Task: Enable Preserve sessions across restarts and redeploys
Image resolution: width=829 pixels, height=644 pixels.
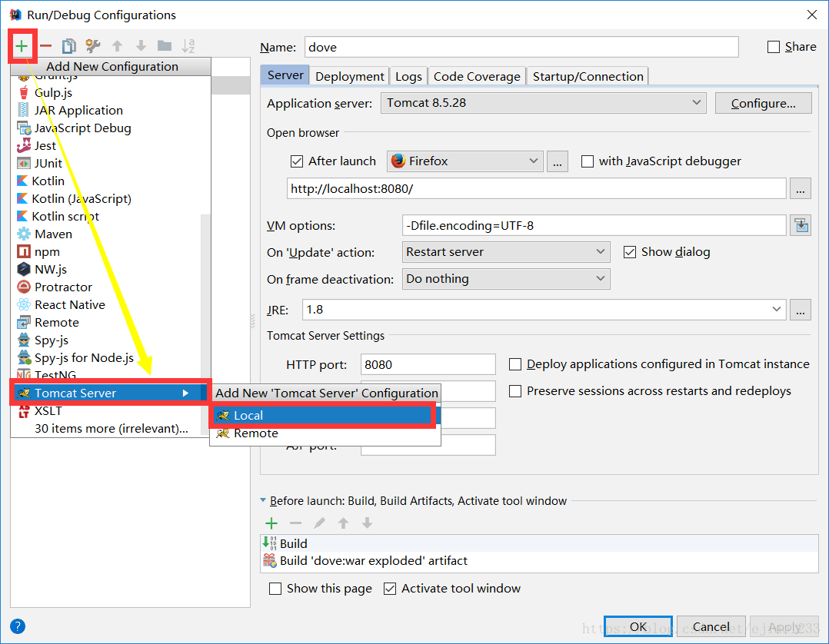Action: click(x=515, y=391)
